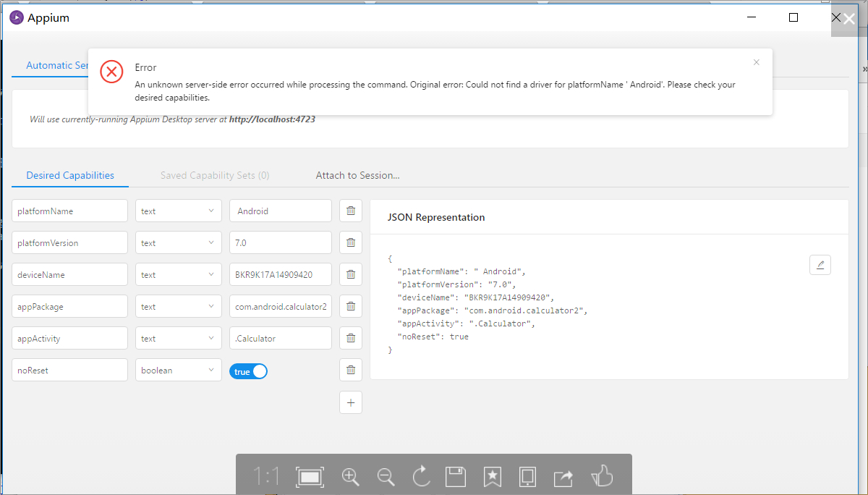Add a new capability with plus button
This screenshot has width=868, height=495.
351,402
